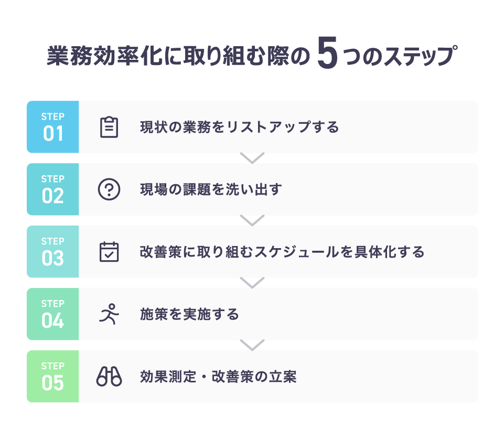Click the calendar checkmark icon in Step 03
The width and height of the screenshot is (504, 427).
pos(109,251)
